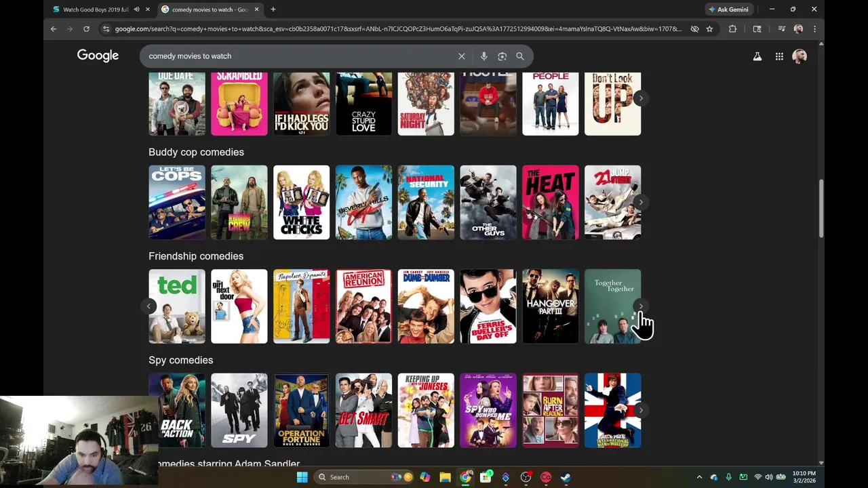Screen dimensions: 868x488
Task: Open the Copilot taskbar icon
Action: tap(425, 477)
